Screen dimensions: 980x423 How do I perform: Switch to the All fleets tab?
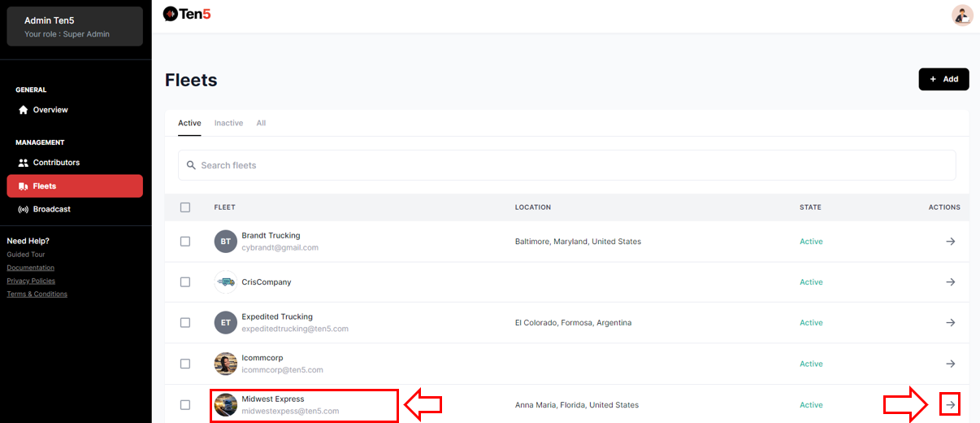[x=261, y=123]
